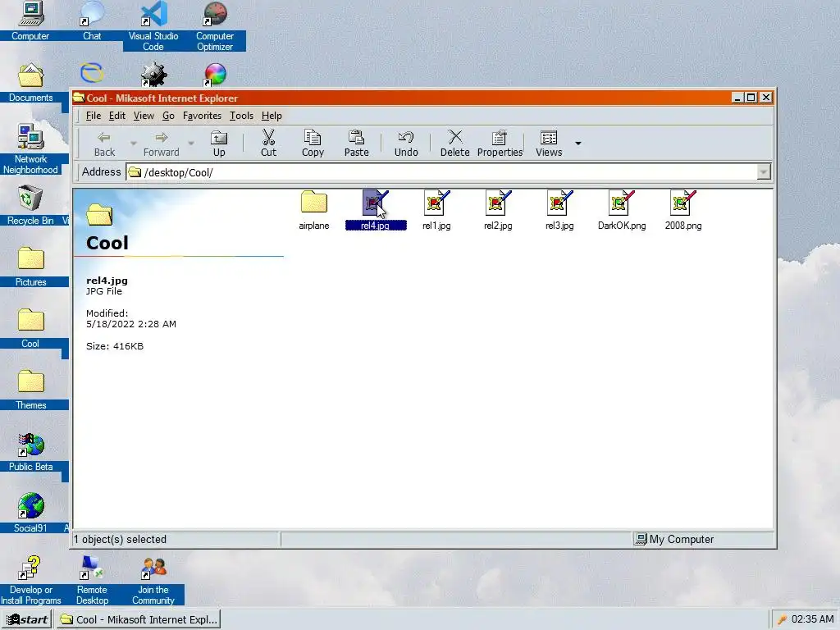Select the Computer Optimizer shortcut
The image size is (840, 630).
click(215, 25)
